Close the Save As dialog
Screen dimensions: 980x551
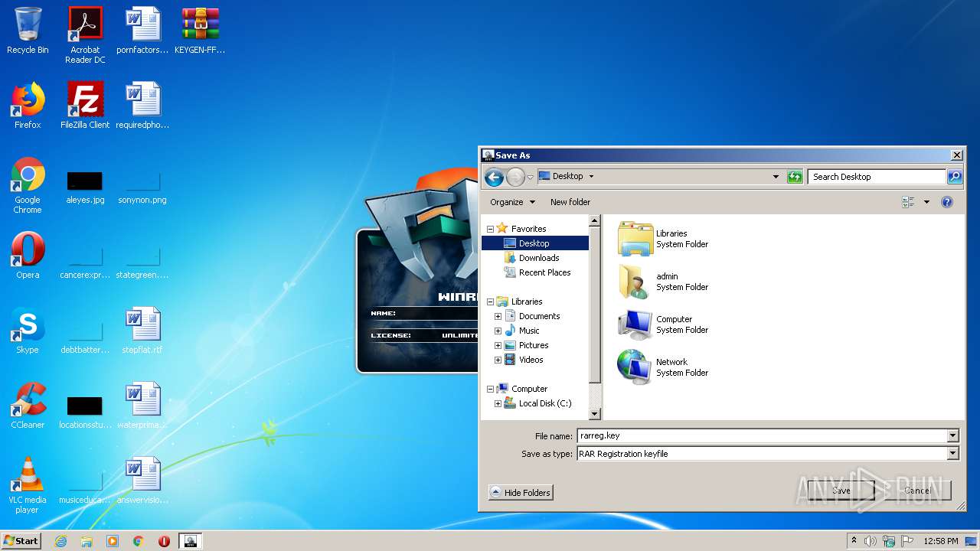point(956,155)
